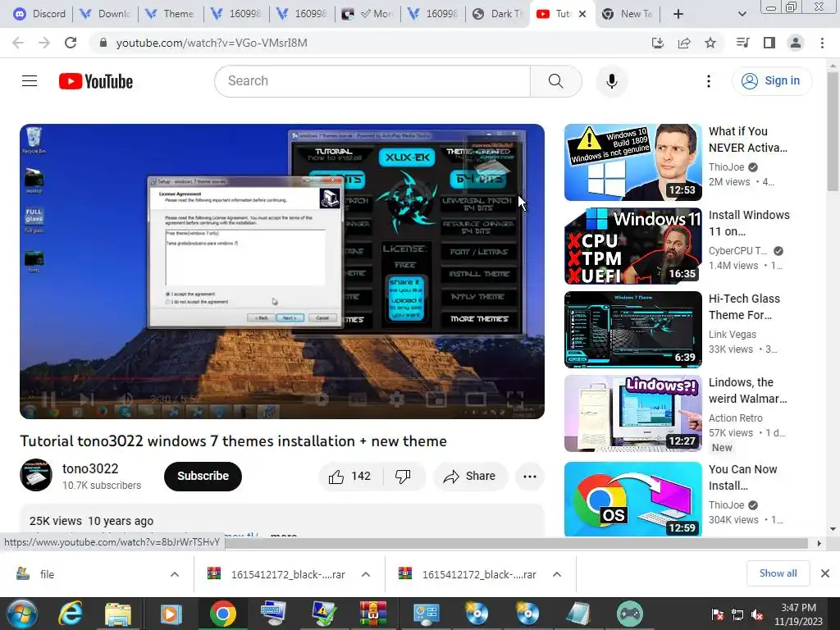Click browser back arrow

coord(18,43)
